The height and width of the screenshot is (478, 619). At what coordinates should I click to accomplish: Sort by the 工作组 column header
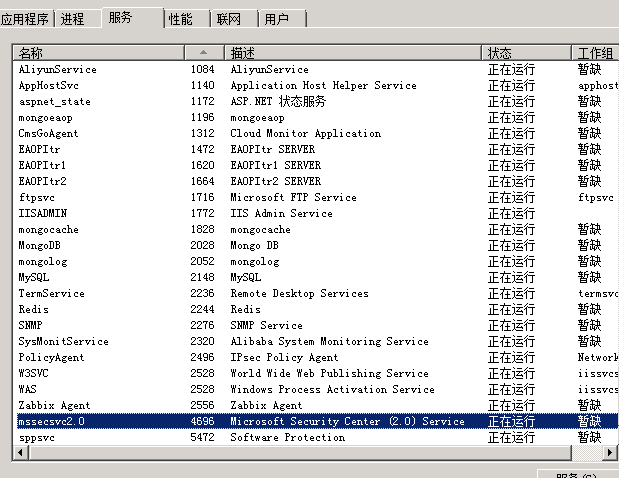(595, 52)
